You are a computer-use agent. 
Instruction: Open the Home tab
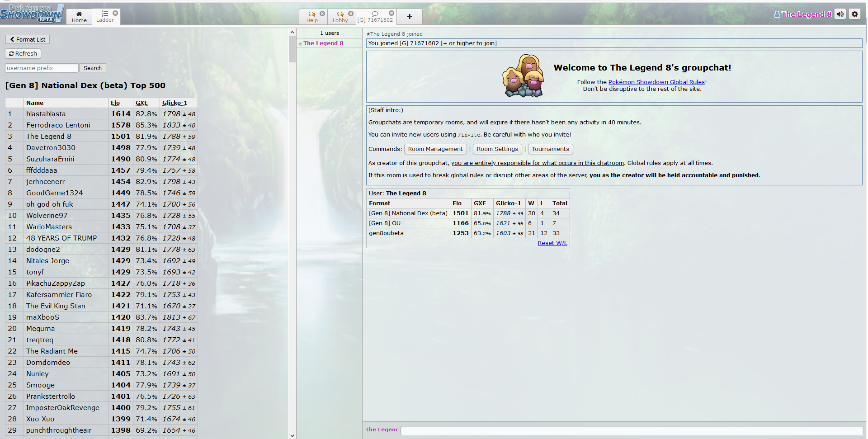point(79,17)
